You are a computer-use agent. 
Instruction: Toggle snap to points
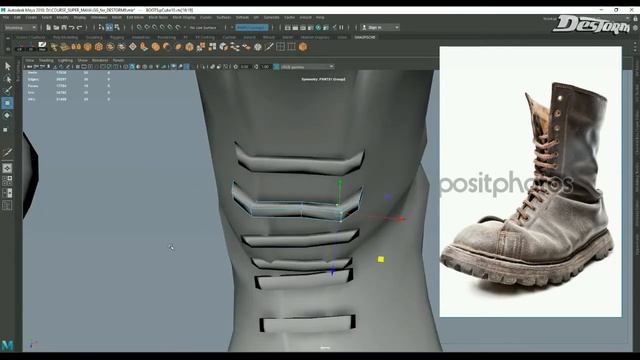[155, 27]
